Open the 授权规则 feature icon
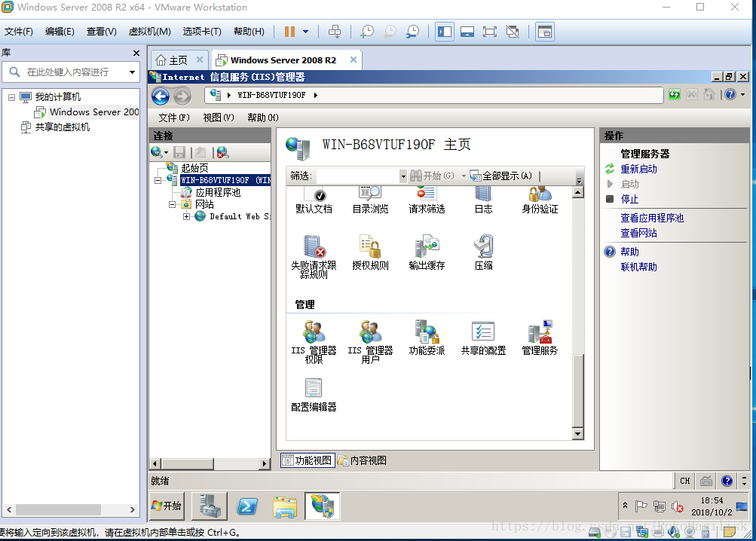756x541 pixels. pyautogui.click(x=370, y=252)
